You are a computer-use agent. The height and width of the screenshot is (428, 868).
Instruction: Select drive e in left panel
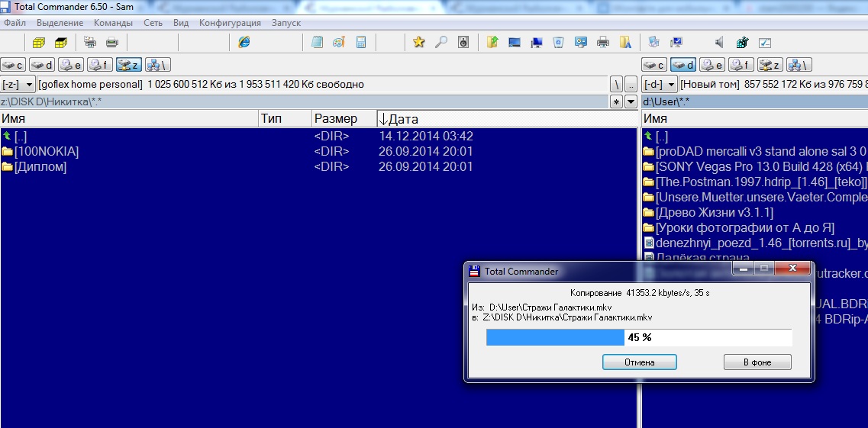72,65
